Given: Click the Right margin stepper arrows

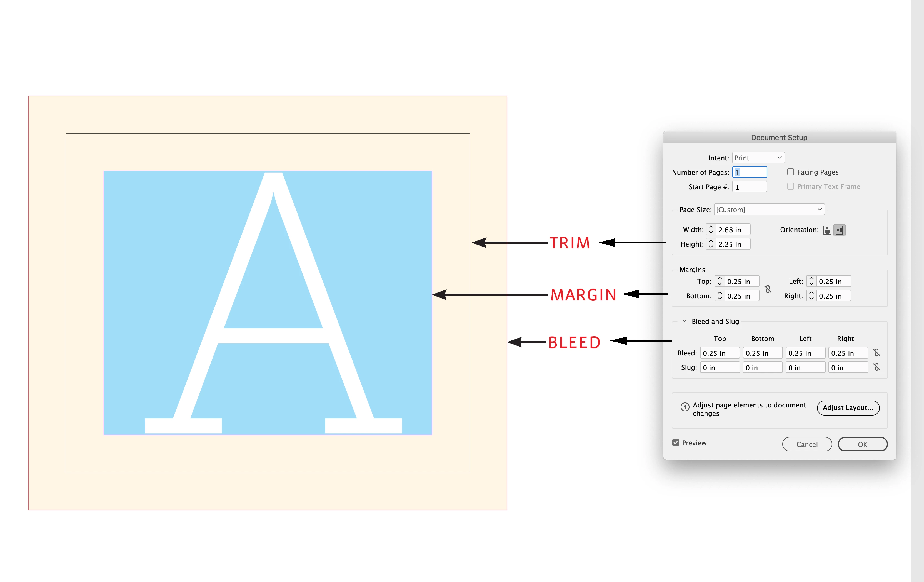Looking at the screenshot, I should [811, 296].
